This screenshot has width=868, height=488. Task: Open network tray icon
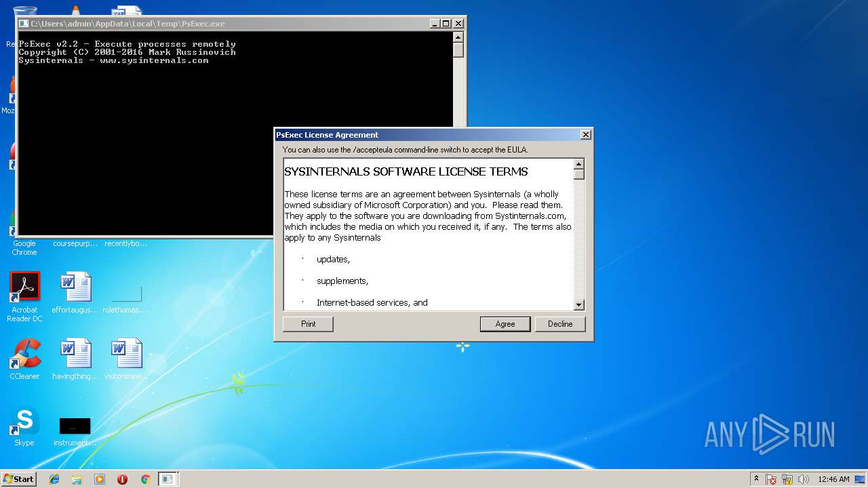(788, 479)
